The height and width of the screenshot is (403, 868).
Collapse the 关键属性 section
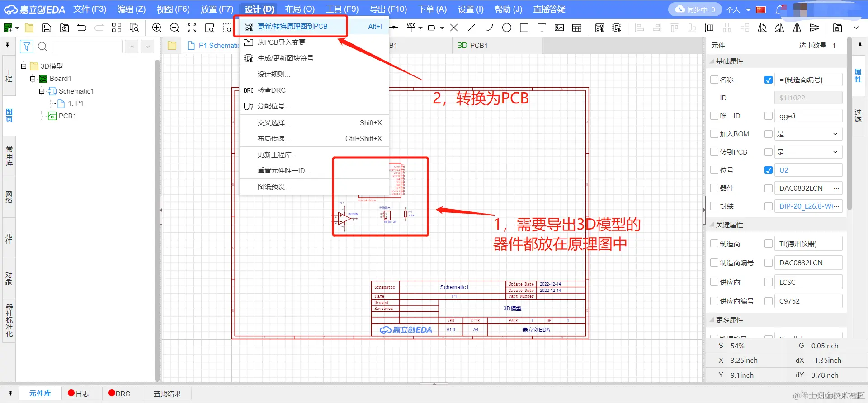tap(712, 225)
